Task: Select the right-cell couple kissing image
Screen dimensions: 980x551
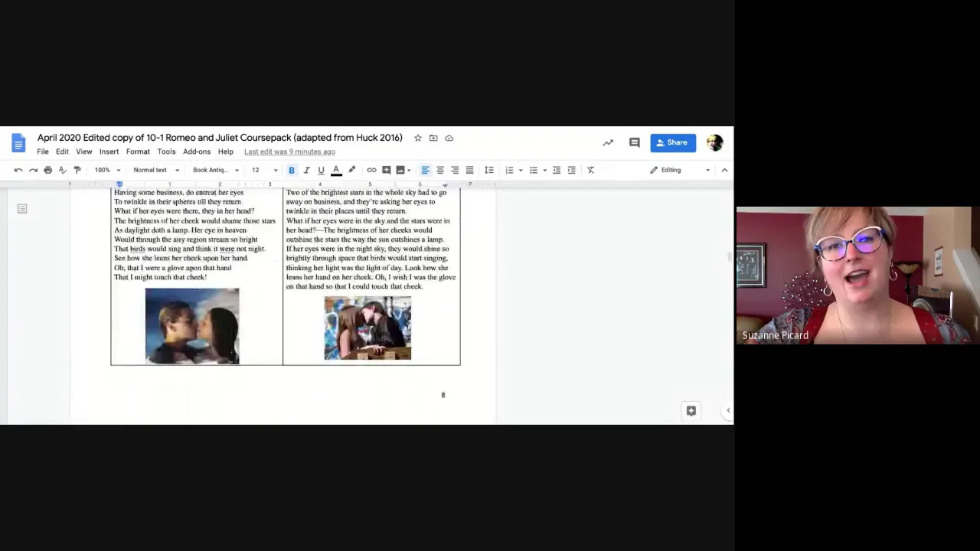Action: coord(367,328)
